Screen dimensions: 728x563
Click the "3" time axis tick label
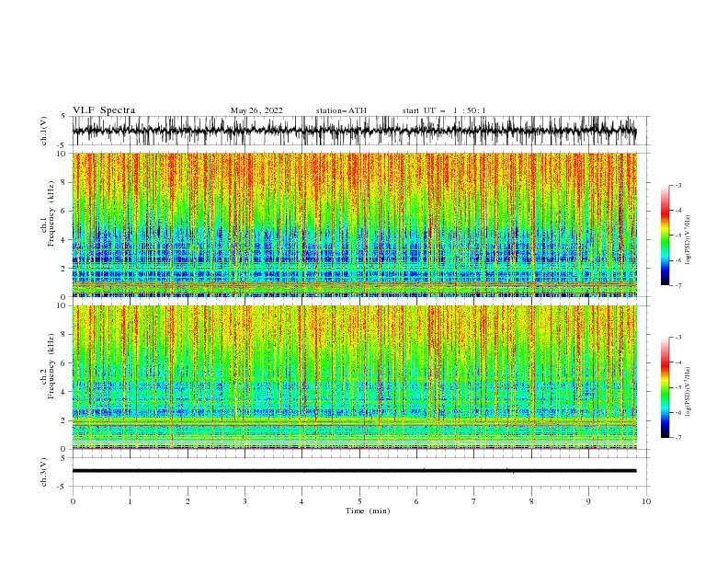click(245, 501)
